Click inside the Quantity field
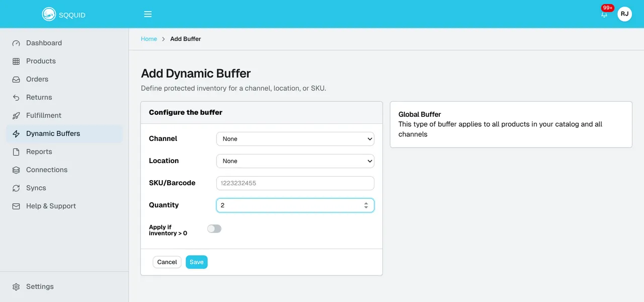644x302 pixels. (x=295, y=205)
